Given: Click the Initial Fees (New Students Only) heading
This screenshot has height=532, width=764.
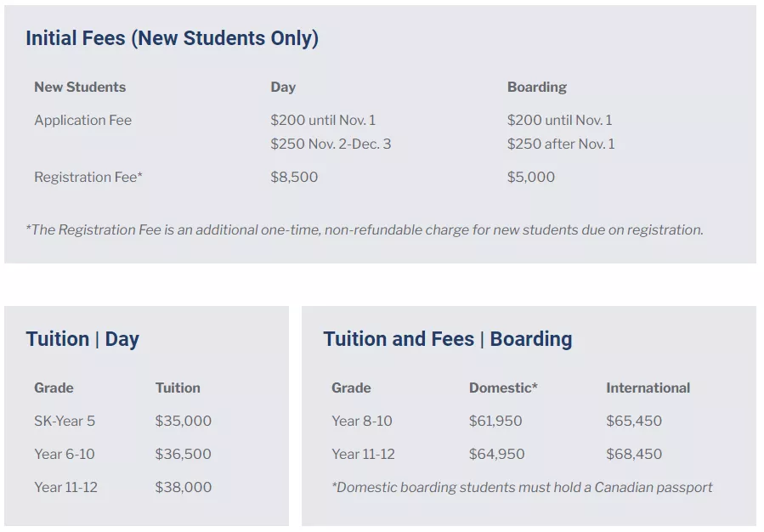Looking at the screenshot, I should point(172,38).
